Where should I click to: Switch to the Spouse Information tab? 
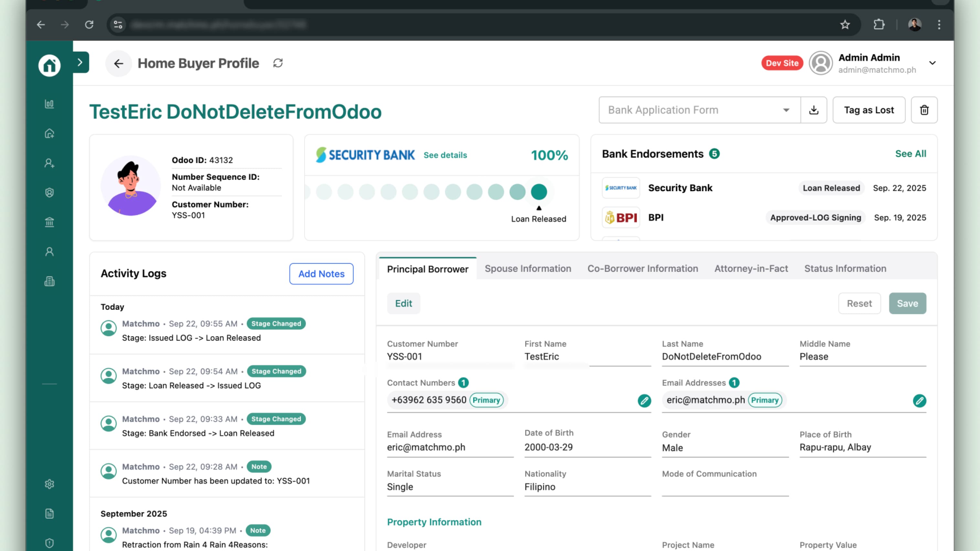coord(528,268)
